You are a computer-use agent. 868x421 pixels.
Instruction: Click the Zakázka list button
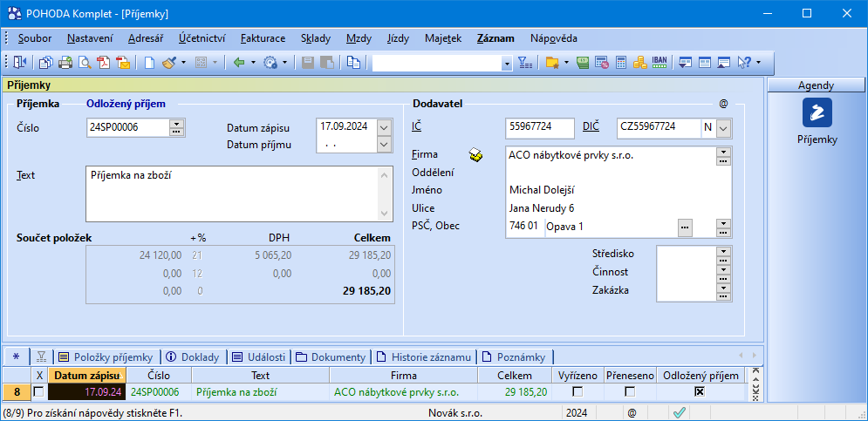click(723, 290)
